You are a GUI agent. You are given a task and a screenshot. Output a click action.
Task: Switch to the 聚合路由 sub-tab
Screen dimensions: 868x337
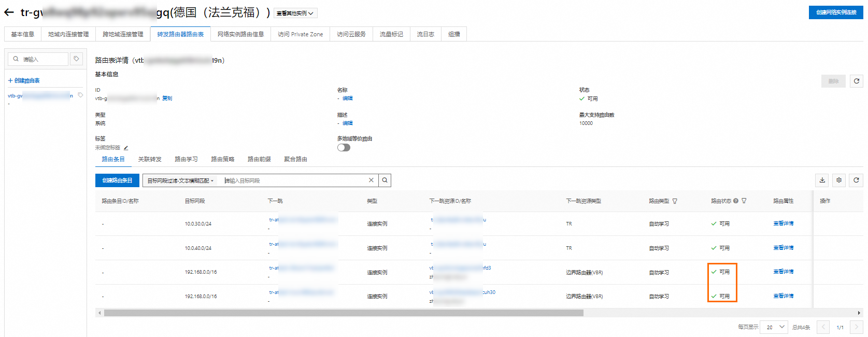tap(295, 159)
